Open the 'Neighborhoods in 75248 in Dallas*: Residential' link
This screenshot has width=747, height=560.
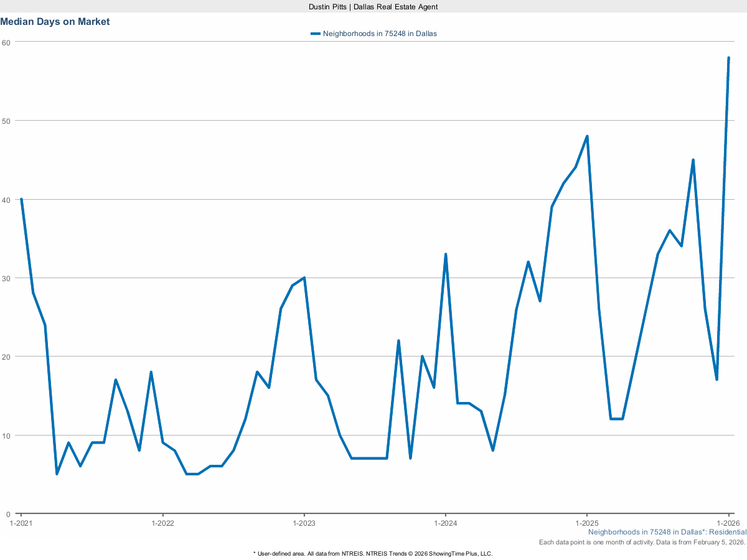(669, 532)
